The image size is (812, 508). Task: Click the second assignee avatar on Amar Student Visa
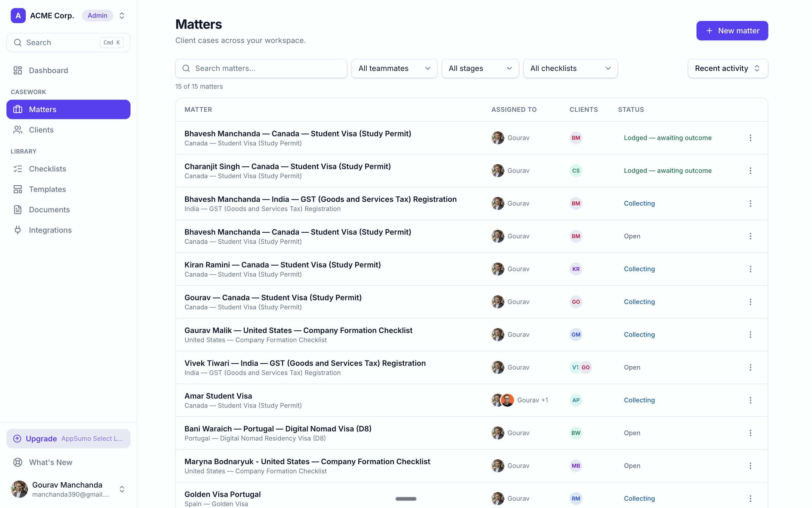click(507, 400)
